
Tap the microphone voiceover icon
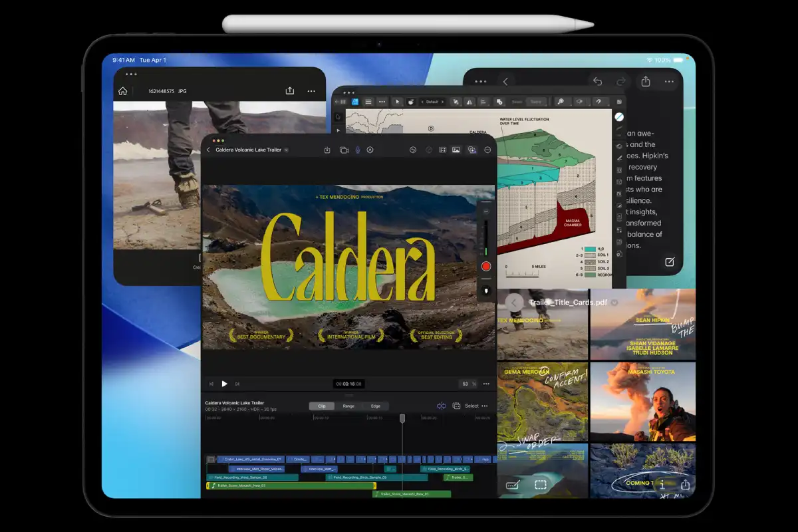click(357, 150)
